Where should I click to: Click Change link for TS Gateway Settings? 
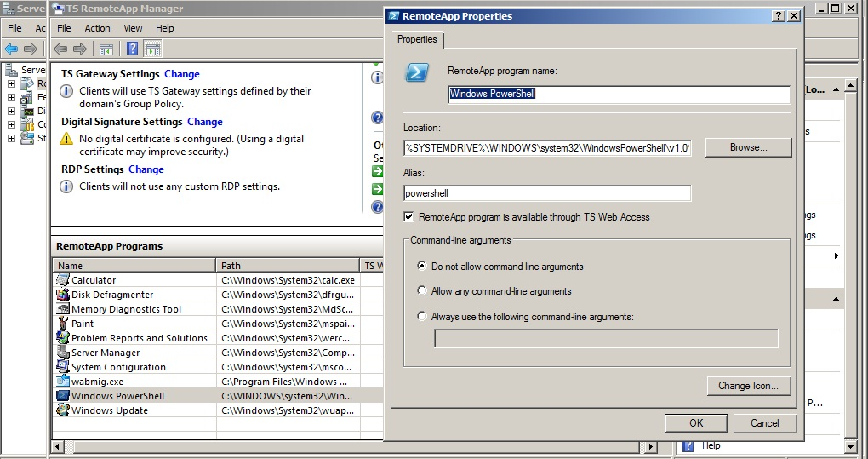pyautogui.click(x=181, y=74)
